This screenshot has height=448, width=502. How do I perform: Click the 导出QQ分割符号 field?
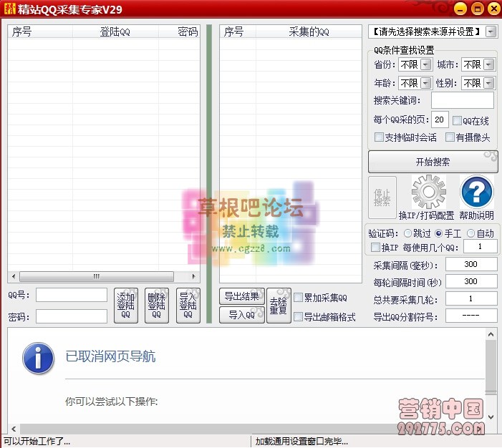(x=471, y=316)
